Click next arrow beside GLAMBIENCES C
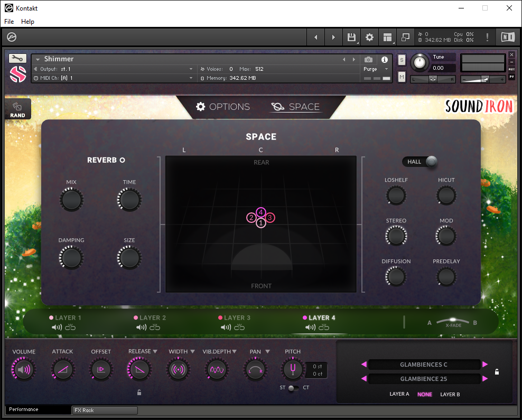The image size is (522, 420). click(485, 365)
